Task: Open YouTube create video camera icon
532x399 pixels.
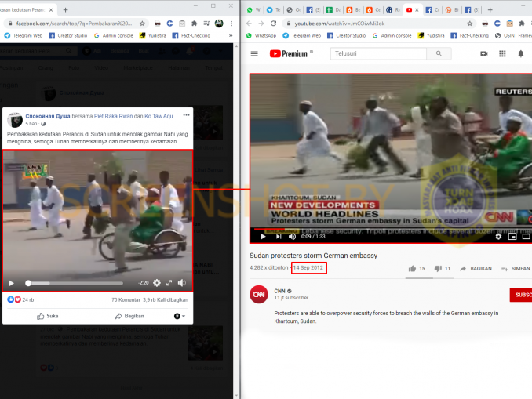Action: [x=484, y=53]
